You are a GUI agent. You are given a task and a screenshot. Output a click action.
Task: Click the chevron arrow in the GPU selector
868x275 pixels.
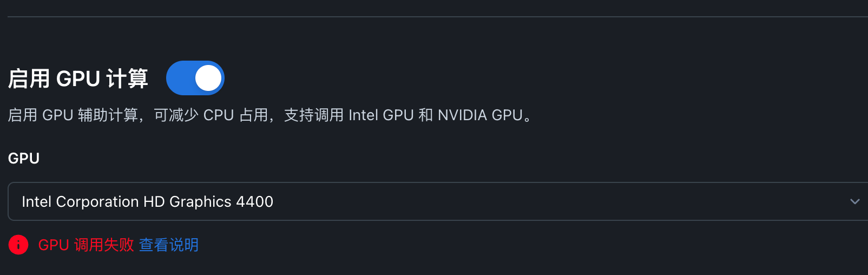coord(854,201)
